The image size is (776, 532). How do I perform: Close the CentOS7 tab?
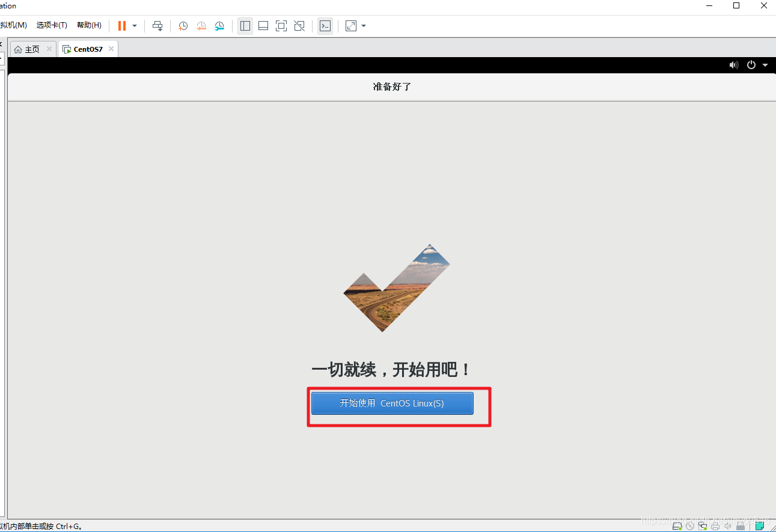pyautogui.click(x=111, y=49)
